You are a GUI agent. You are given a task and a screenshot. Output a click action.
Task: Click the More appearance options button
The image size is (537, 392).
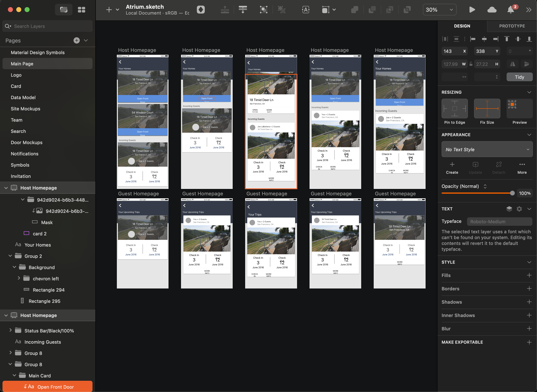point(522,168)
